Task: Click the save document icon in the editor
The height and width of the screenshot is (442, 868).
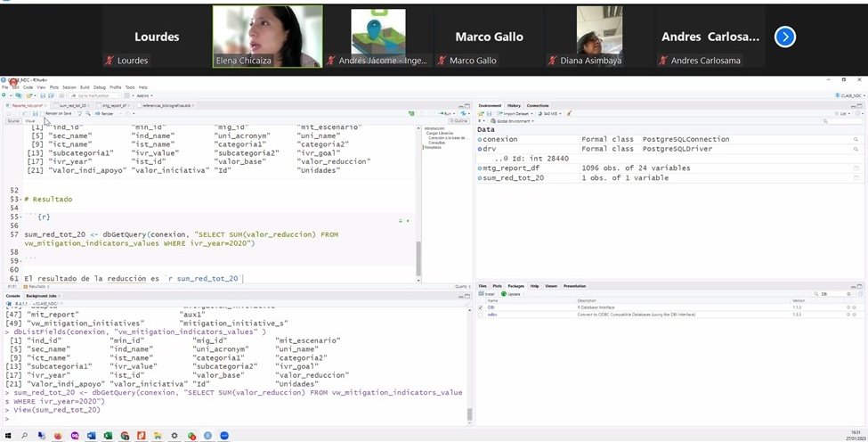Action: [35, 113]
